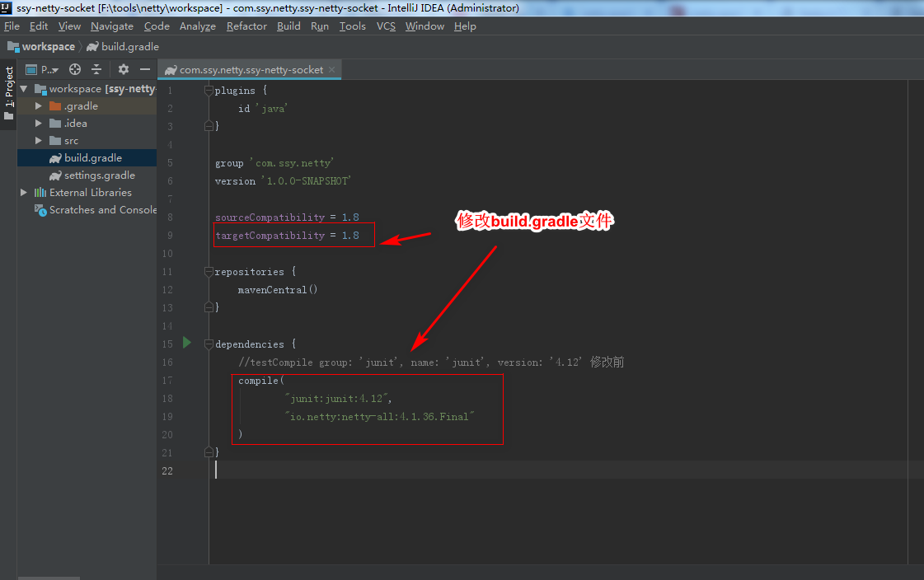This screenshot has width=924, height=580.
Task: Collapse the workspace root tree node
Action: pos(24,89)
